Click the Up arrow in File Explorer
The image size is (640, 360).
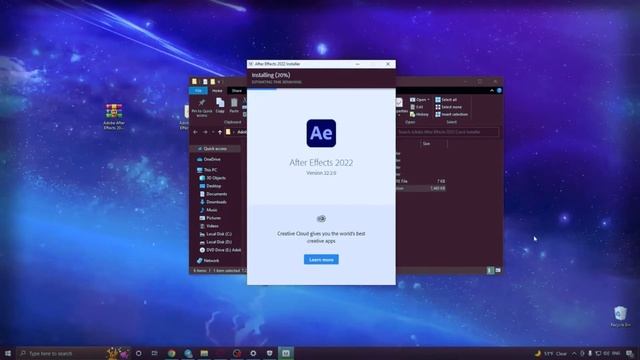[220, 132]
